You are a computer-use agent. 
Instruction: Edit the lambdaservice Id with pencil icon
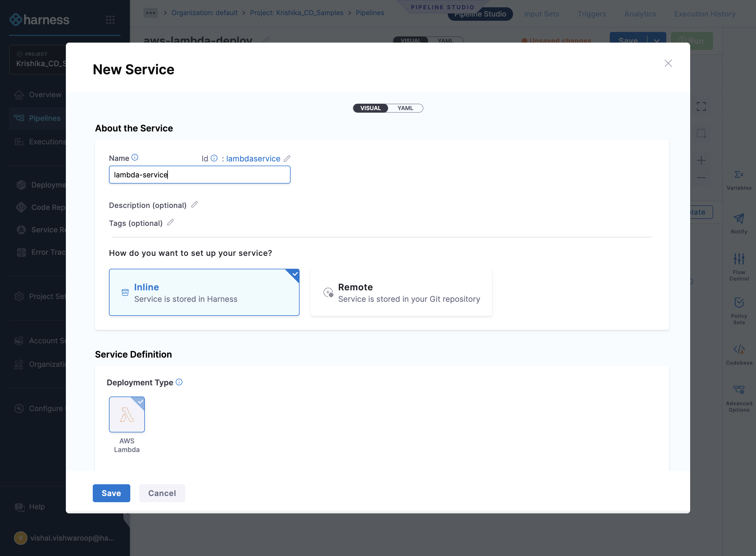coord(287,159)
